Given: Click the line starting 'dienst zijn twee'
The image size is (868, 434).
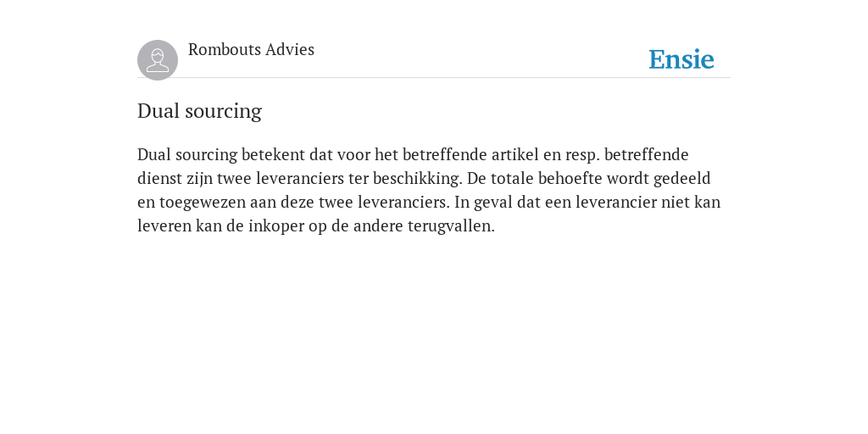Looking at the screenshot, I should point(424,179).
